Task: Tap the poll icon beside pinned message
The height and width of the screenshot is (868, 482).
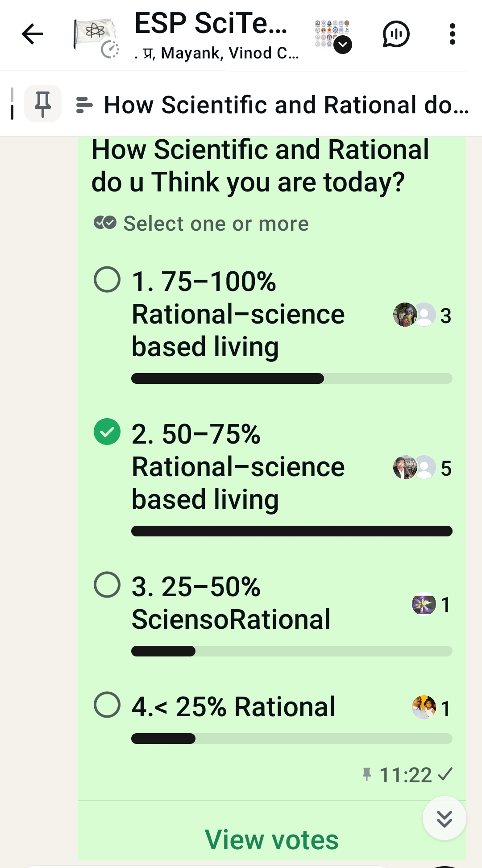Action: coord(84,105)
